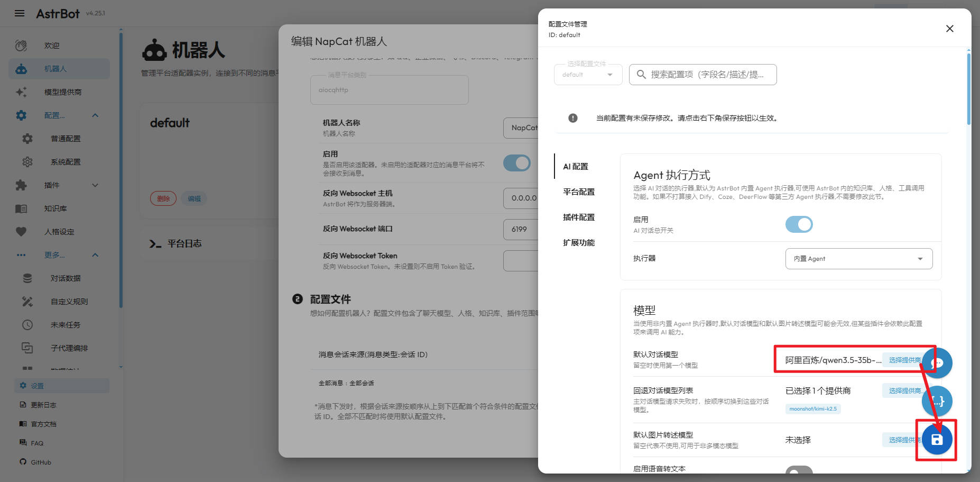This screenshot has width=980, height=482.
Task: Open the hamburger menu beside AstrBot
Action: (x=20, y=13)
